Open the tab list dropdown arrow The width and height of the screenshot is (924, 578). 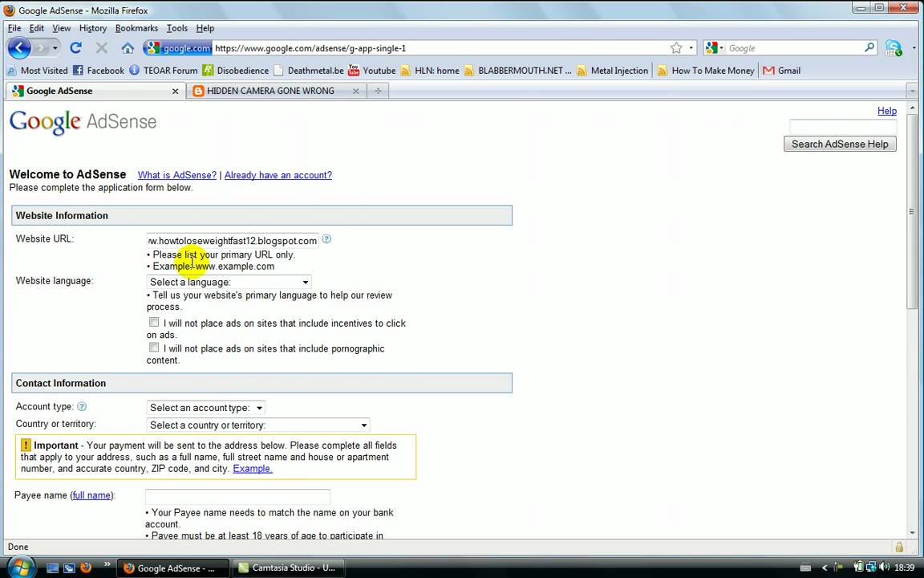912,92
